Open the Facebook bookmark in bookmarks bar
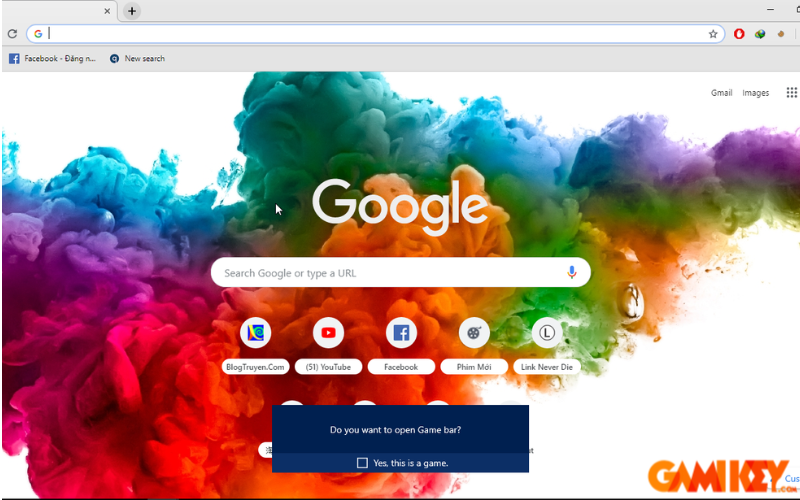The height and width of the screenshot is (500, 800). click(x=52, y=59)
